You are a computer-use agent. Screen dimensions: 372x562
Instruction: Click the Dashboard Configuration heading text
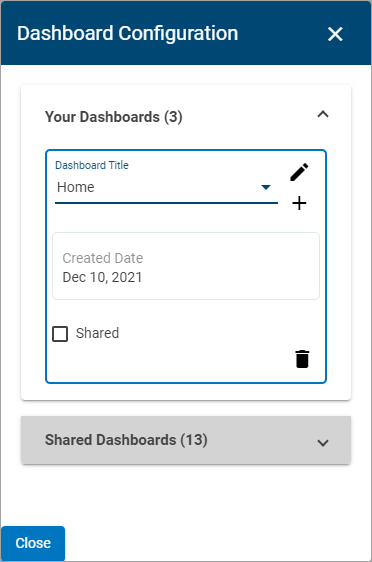click(128, 33)
